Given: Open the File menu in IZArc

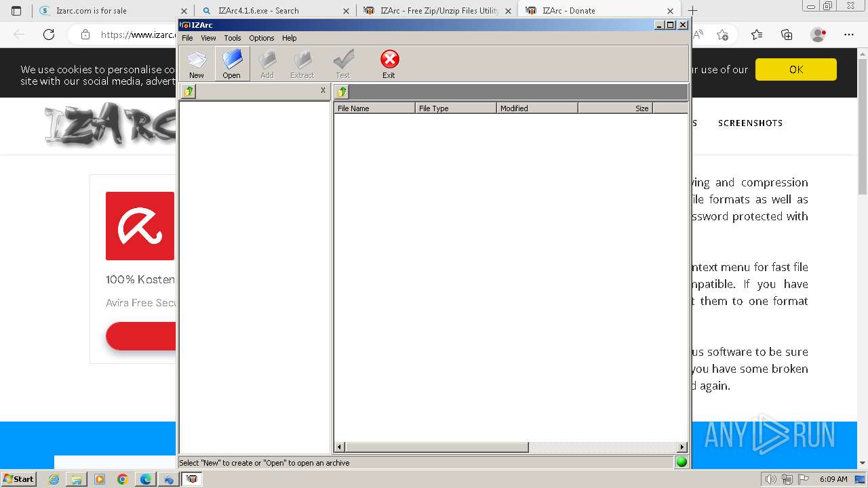Looking at the screenshot, I should [x=187, y=38].
